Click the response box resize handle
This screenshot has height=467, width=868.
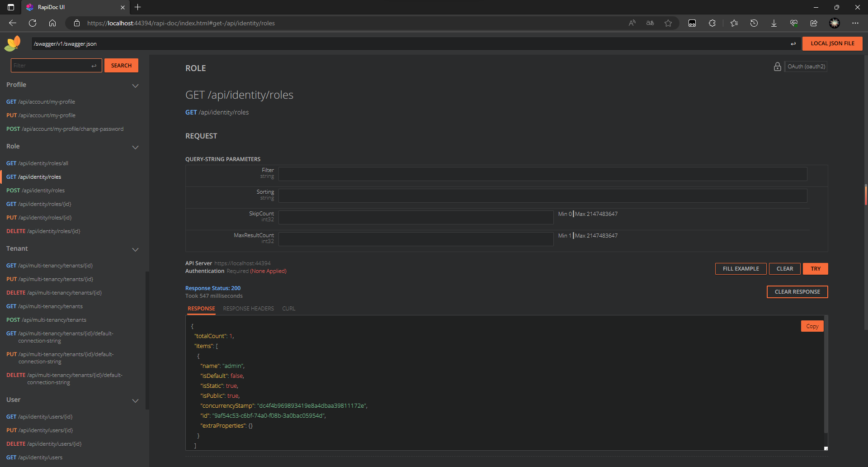coord(826,448)
